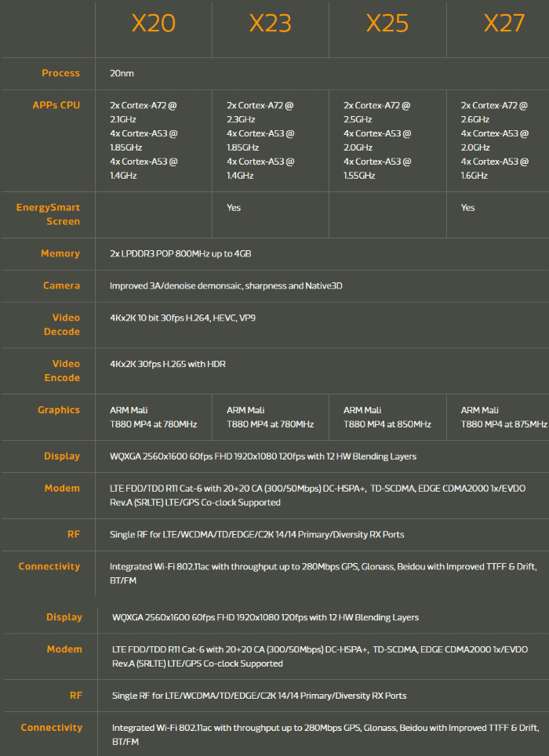Select the Process row label

(x=60, y=73)
